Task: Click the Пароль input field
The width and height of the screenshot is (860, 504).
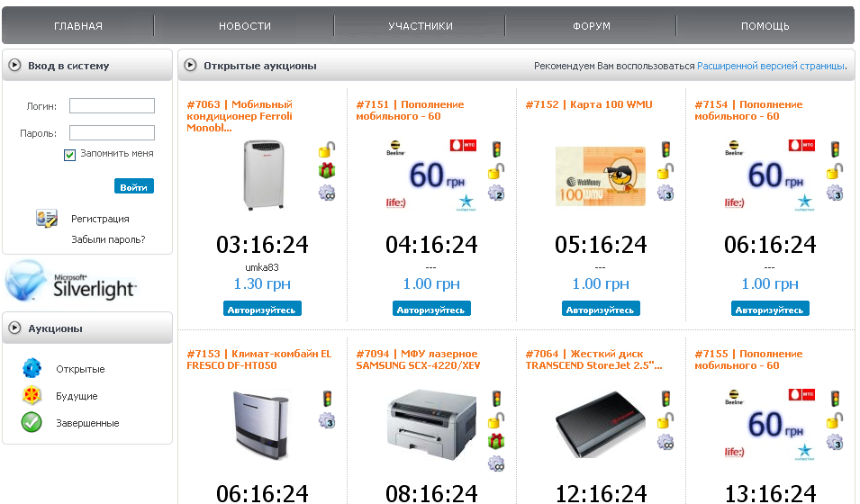Action: pyautogui.click(x=112, y=132)
